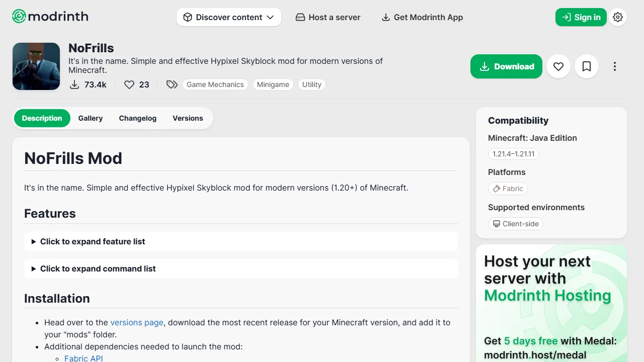
Task: Favorite the mod with heart icon
Action: [x=558, y=66]
